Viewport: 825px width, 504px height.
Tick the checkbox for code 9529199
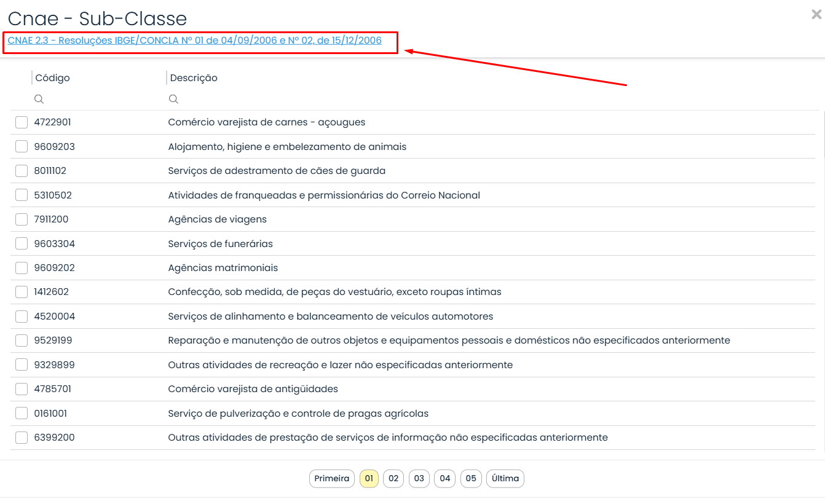point(22,341)
